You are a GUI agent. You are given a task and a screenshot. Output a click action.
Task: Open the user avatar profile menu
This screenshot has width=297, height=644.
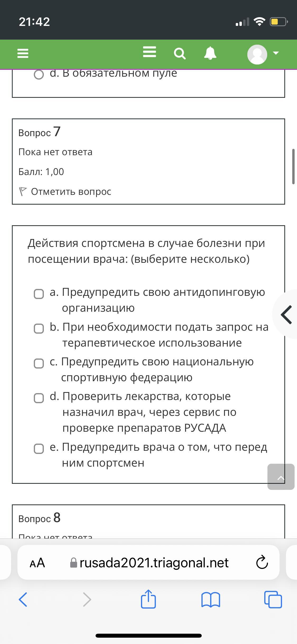coord(257,54)
